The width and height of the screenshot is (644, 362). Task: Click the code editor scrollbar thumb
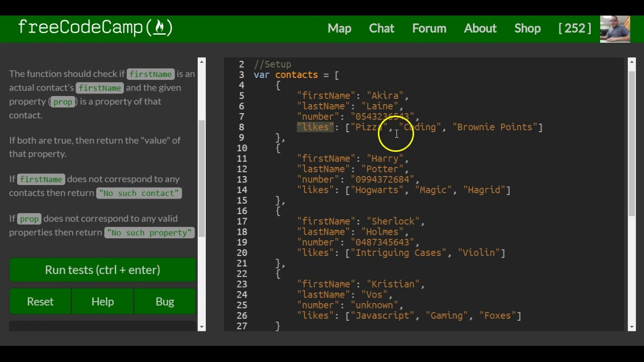tap(632, 143)
